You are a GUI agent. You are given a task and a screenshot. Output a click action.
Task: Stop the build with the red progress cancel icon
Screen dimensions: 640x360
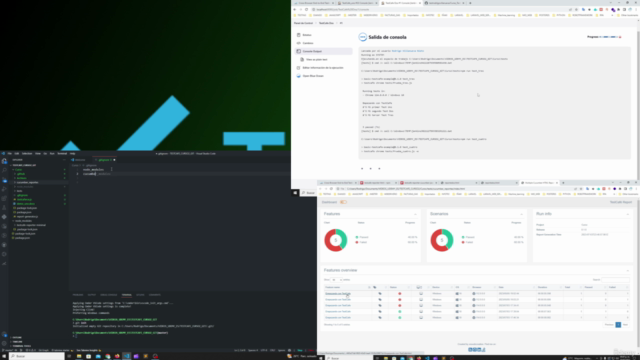point(620,37)
